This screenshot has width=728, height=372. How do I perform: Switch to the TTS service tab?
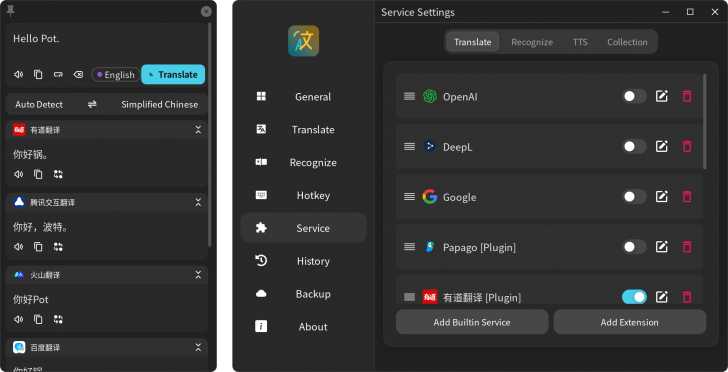click(580, 42)
